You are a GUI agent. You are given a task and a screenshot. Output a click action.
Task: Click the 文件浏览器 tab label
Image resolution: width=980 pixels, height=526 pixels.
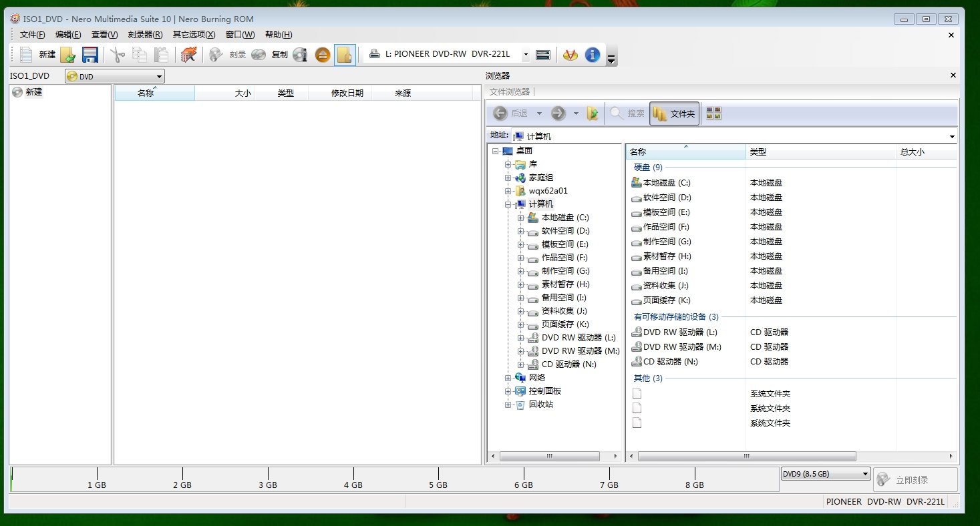pos(512,93)
